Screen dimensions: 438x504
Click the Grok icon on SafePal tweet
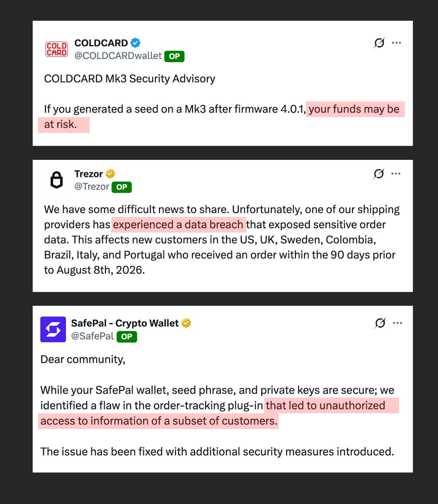click(380, 323)
